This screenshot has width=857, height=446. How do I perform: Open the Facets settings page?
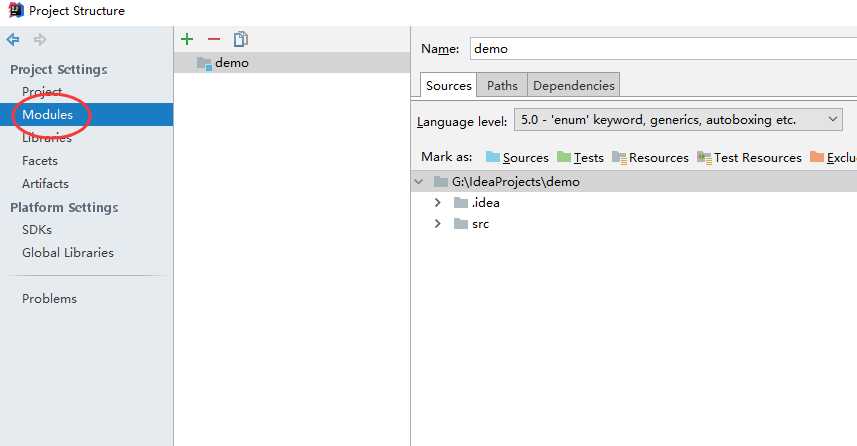[40, 161]
